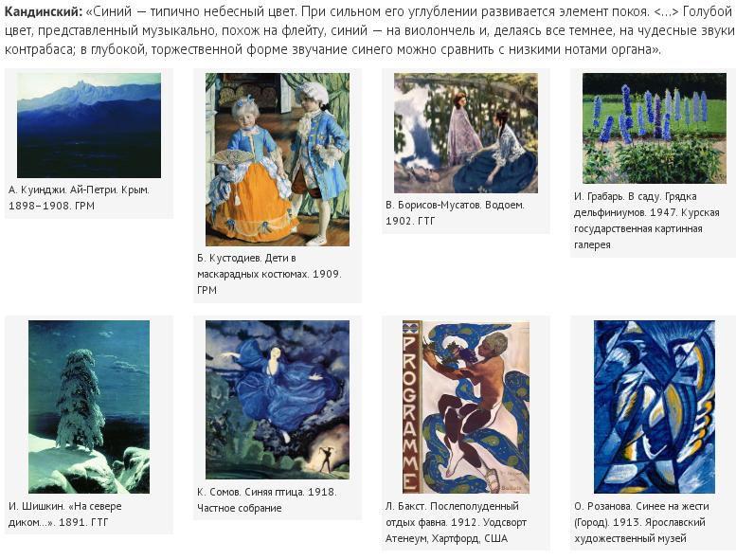The image size is (736, 560).
Task: Click the bold name 'Кандинский:' in the quote
Action: pyautogui.click(x=44, y=11)
